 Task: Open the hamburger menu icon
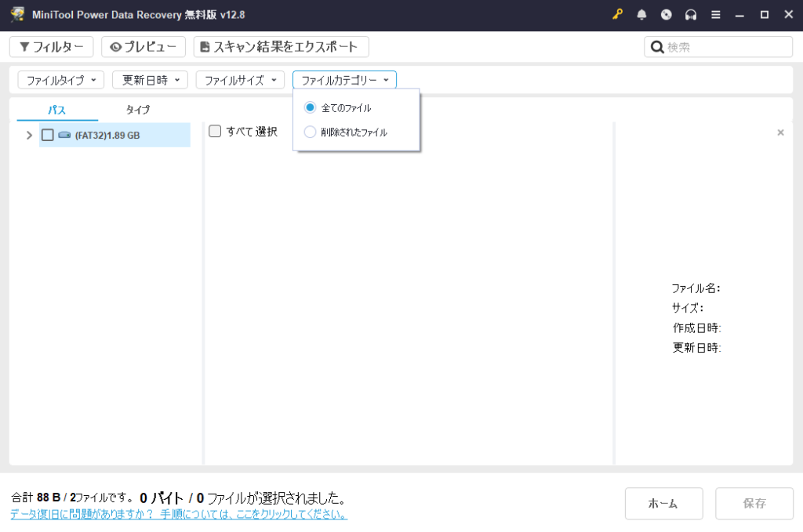pyautogui.click(x=715, y=15)
